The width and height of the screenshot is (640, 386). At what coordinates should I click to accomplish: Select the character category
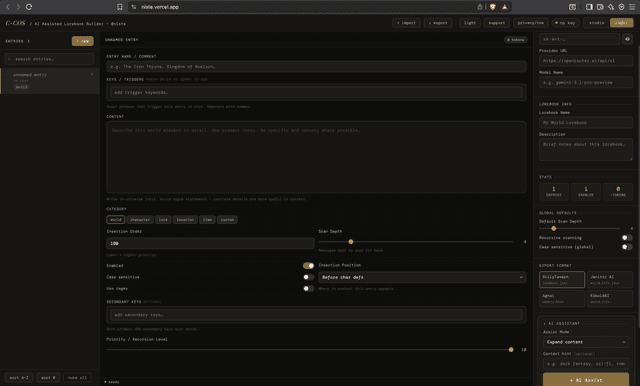click(140, 220)
